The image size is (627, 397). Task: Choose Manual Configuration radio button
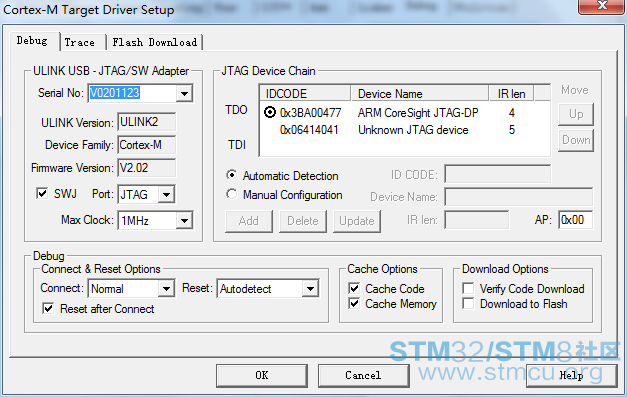coord(231,194)
